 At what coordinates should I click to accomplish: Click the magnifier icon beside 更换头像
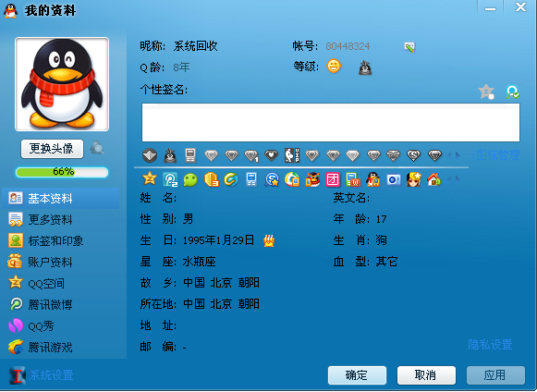tap(97, 148)
